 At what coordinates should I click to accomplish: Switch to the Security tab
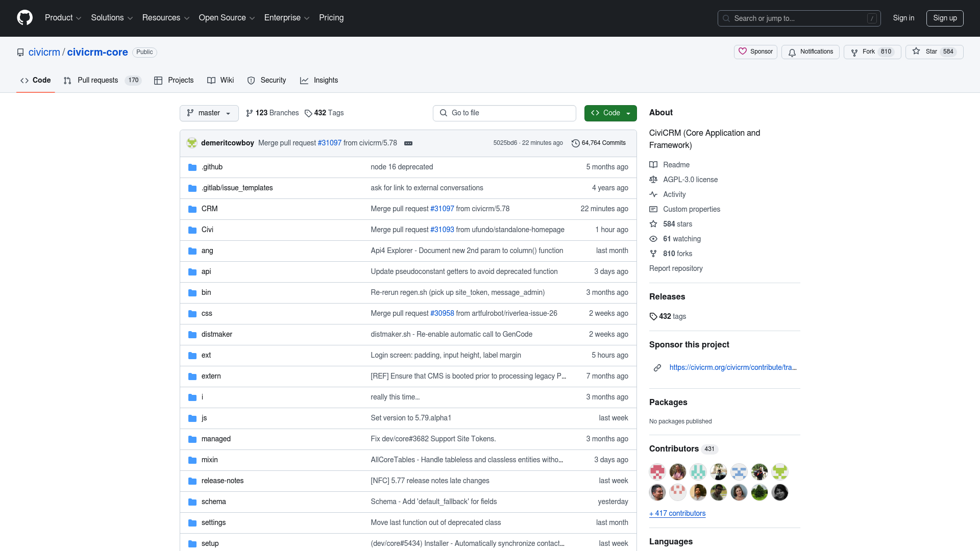(266, 81)
